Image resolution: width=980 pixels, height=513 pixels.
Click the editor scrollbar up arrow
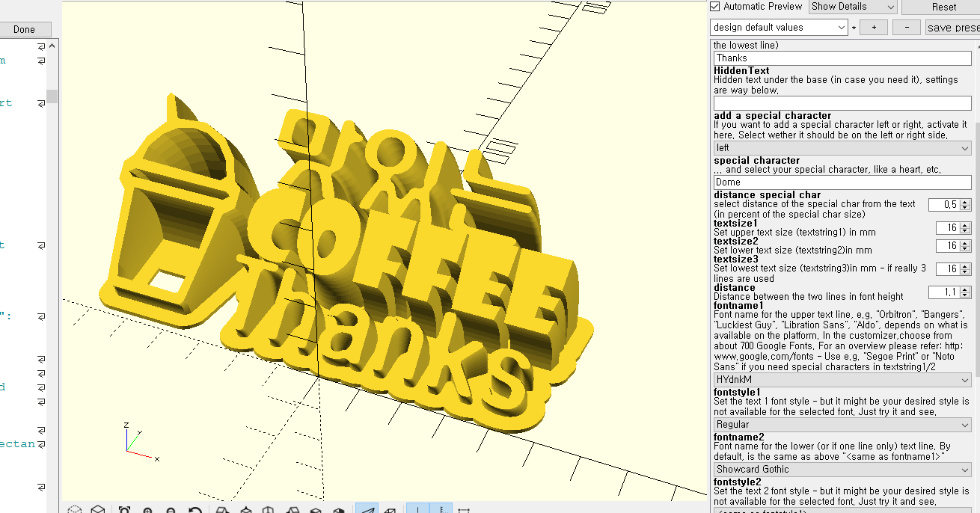pos(52,45)
